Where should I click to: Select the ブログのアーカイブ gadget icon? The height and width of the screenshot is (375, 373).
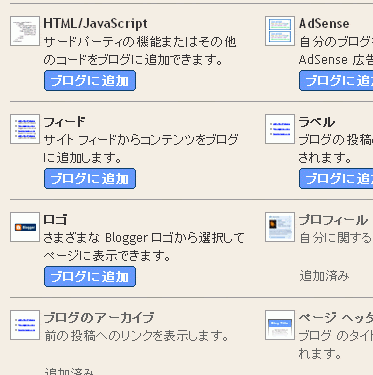coord(25,325)
